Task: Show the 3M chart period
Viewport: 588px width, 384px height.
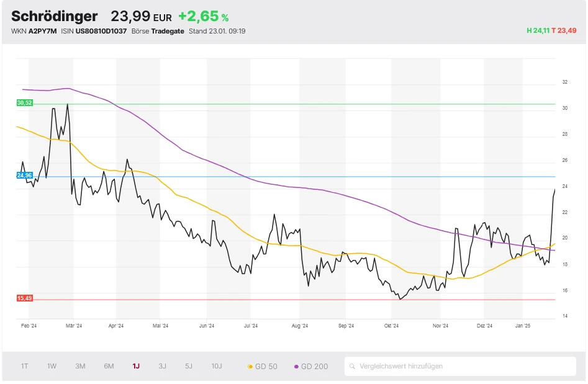Action: pos(80,366)
